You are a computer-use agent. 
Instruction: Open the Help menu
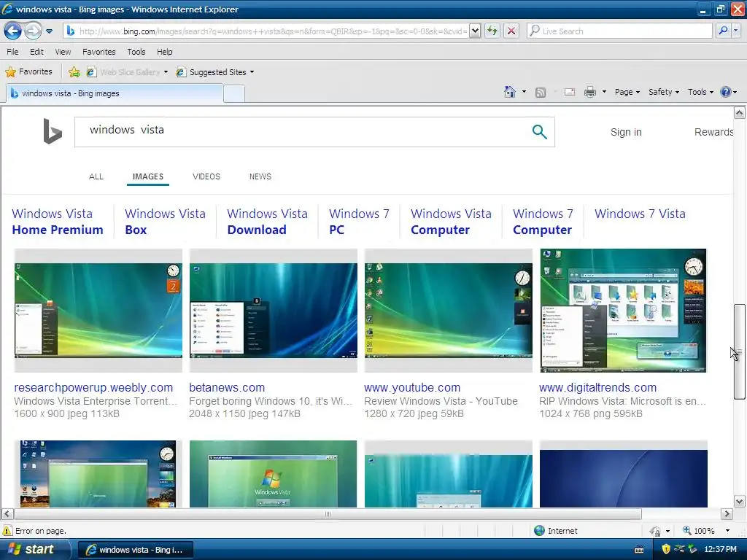[x=164, y=52]
